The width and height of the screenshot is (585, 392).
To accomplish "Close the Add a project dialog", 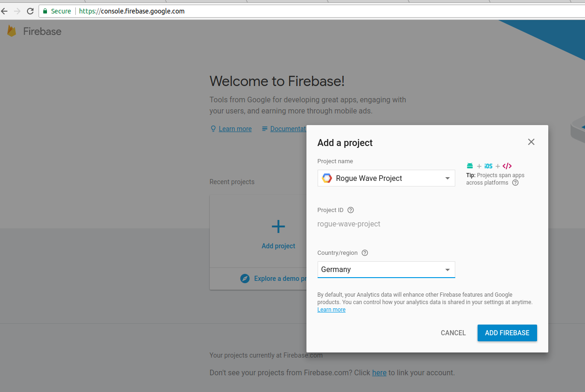I will click(x=531, y=142).
